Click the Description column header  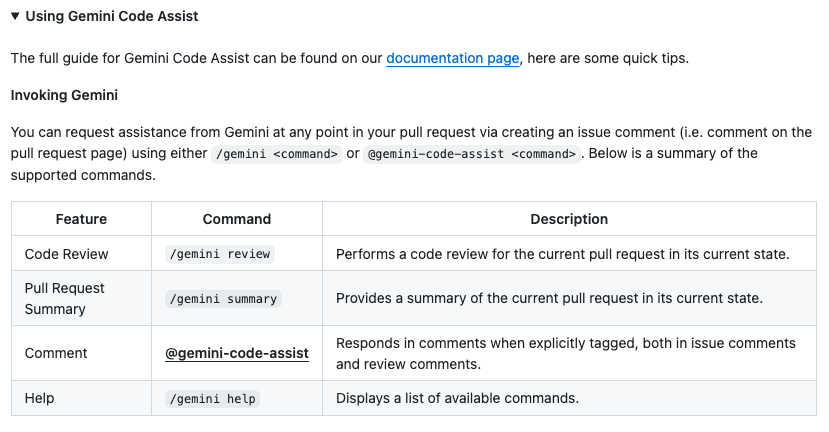click(569, 219)
